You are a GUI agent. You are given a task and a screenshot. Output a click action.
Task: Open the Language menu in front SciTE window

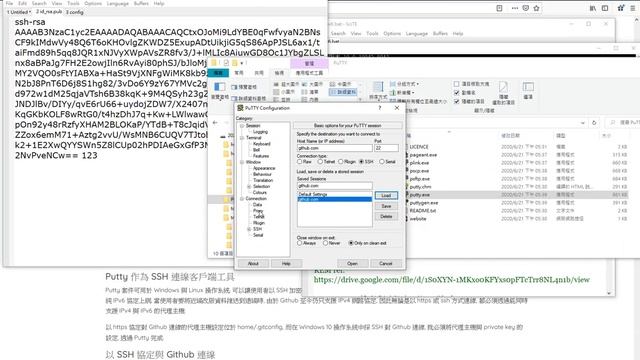coord(118,3)
